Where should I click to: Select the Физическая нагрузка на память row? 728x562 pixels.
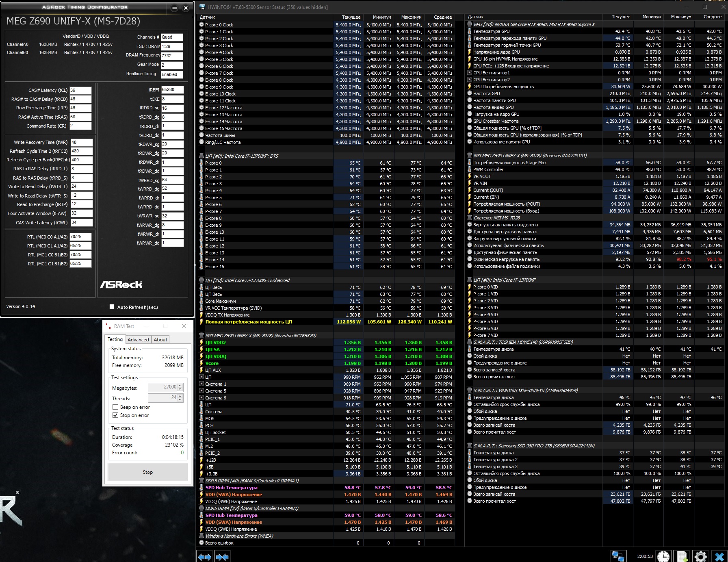coord(595,259)
